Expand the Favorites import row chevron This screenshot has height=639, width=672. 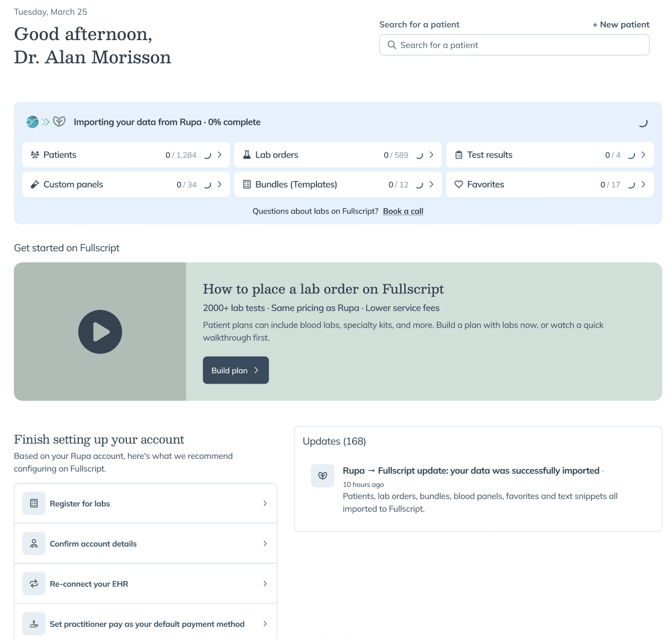coord(643,185)
